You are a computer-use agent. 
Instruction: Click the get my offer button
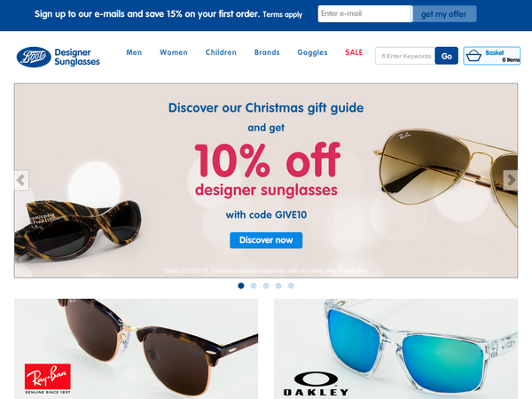click(x=444, y=14)
